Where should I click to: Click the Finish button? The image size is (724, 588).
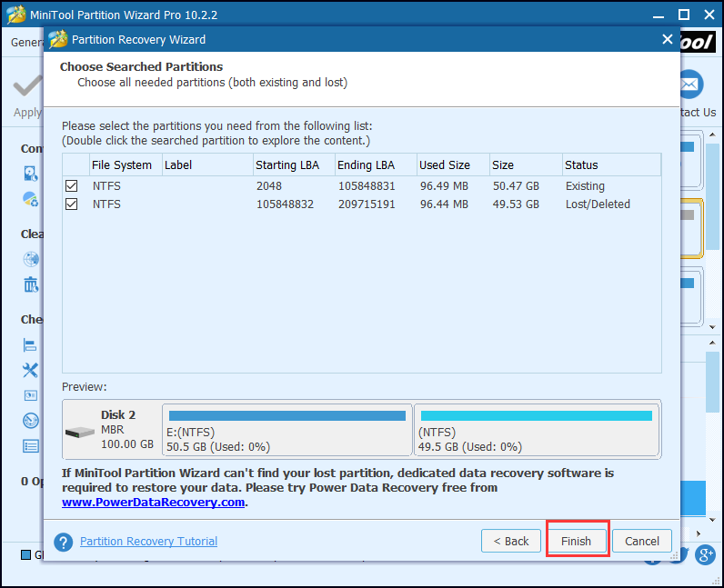pyautogui.click(x=577, y=541)
